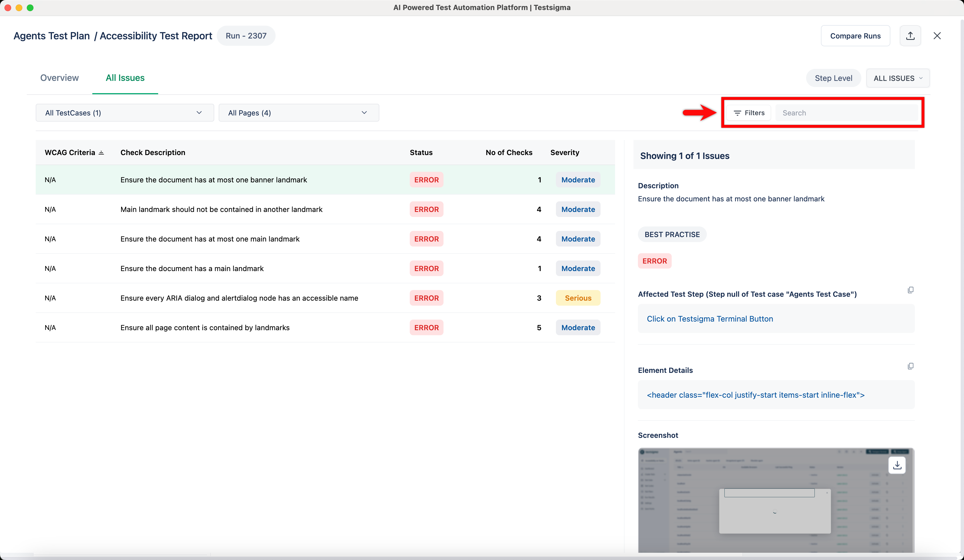Open the Filters panel
Screen dimensions: 964x560
pos(749,113)
